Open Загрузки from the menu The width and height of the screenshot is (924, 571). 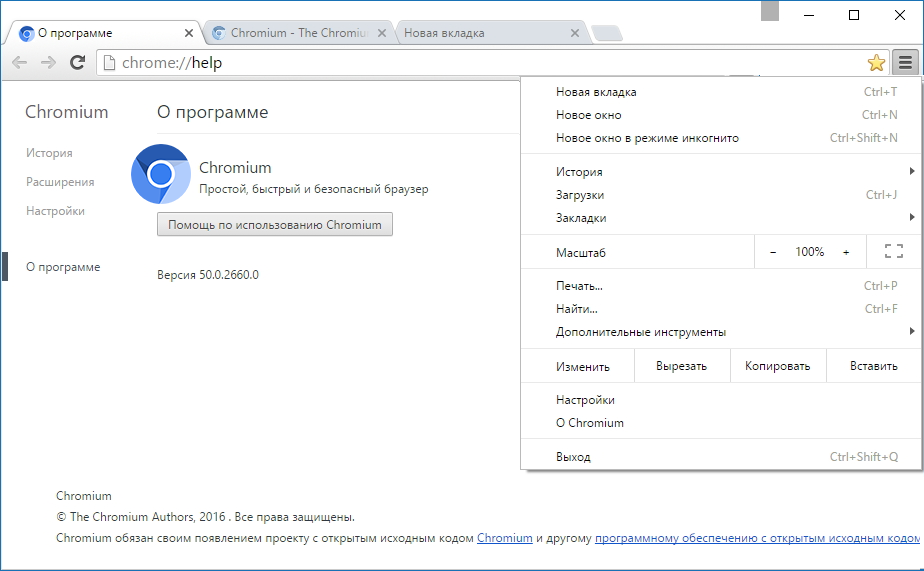[721, 195]
